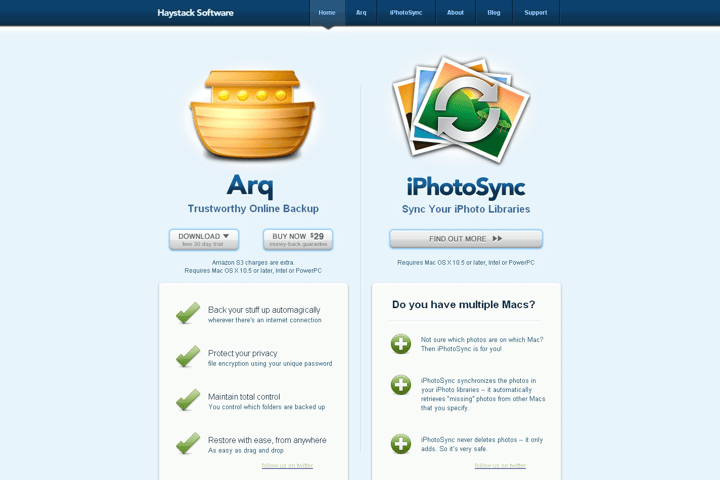Click the iPhotoSync photo stack icon

coord(461,110)
